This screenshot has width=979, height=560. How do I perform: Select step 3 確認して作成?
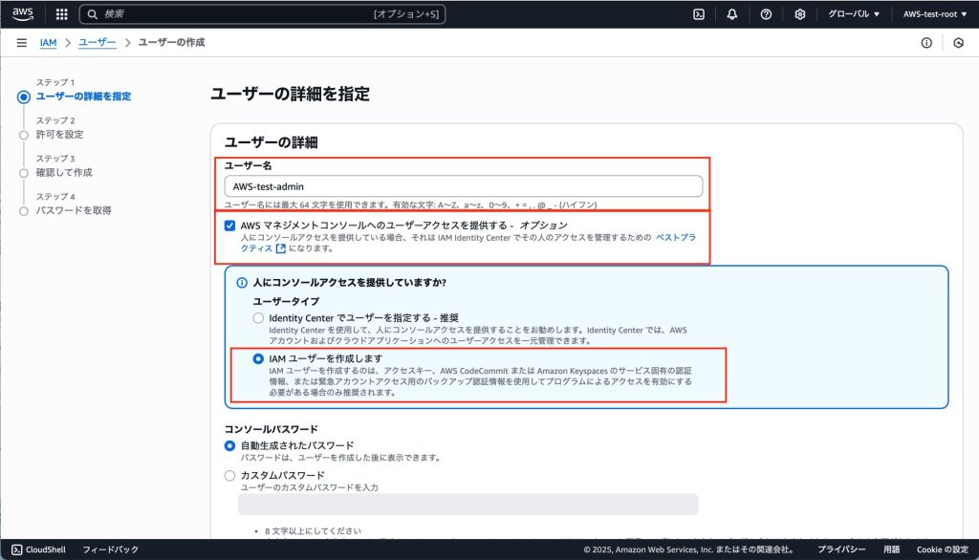[64, 172]
